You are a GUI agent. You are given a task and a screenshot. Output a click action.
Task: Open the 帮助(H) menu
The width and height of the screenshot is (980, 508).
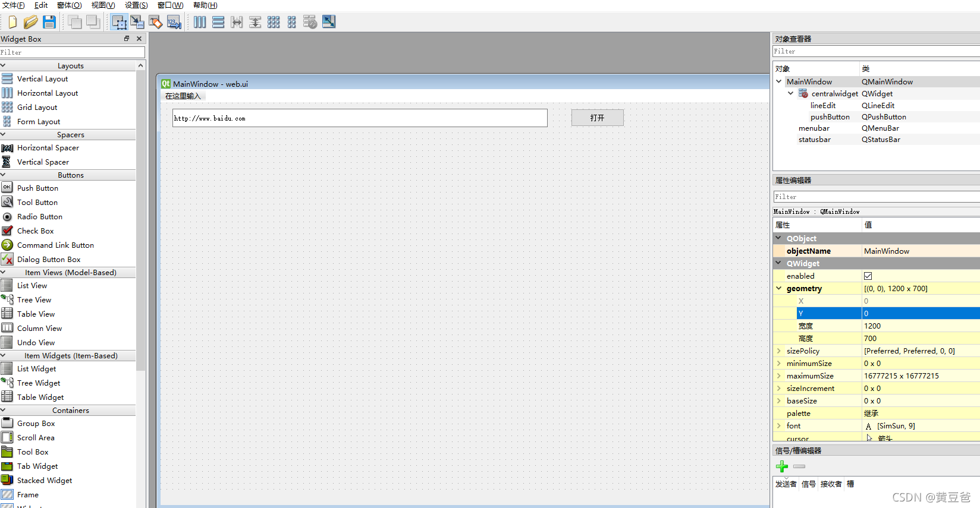click(x=205, y=5)
